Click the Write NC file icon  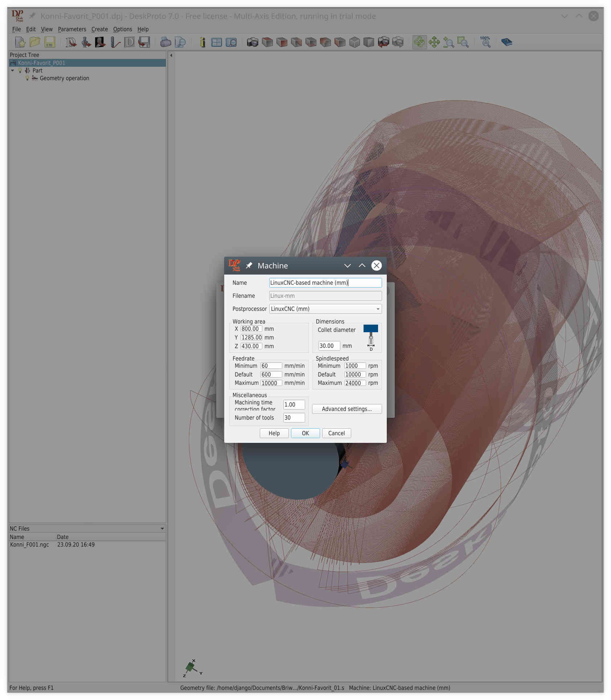pyautogui.click(x=144, y=42)
